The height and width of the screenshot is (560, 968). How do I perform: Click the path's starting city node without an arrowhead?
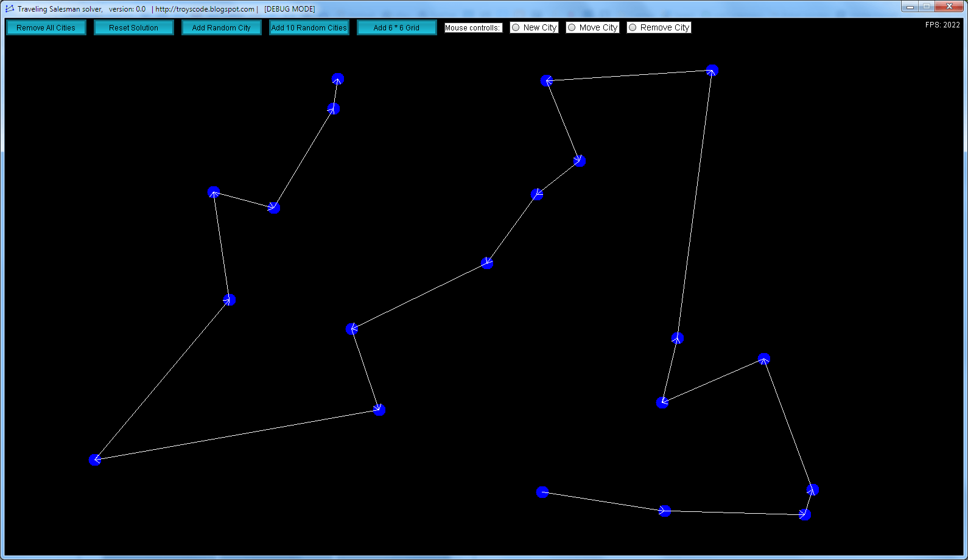[x=542, y=492]
